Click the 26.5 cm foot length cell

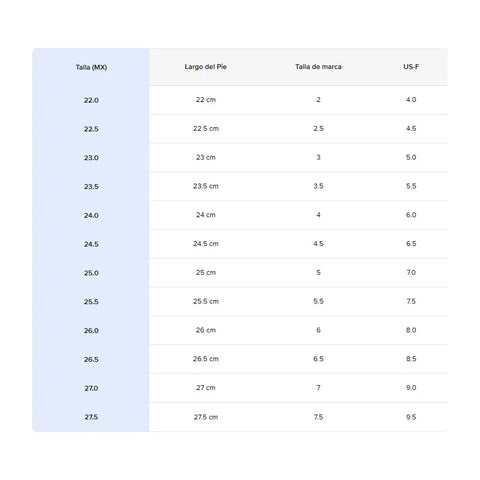[206, 359]
